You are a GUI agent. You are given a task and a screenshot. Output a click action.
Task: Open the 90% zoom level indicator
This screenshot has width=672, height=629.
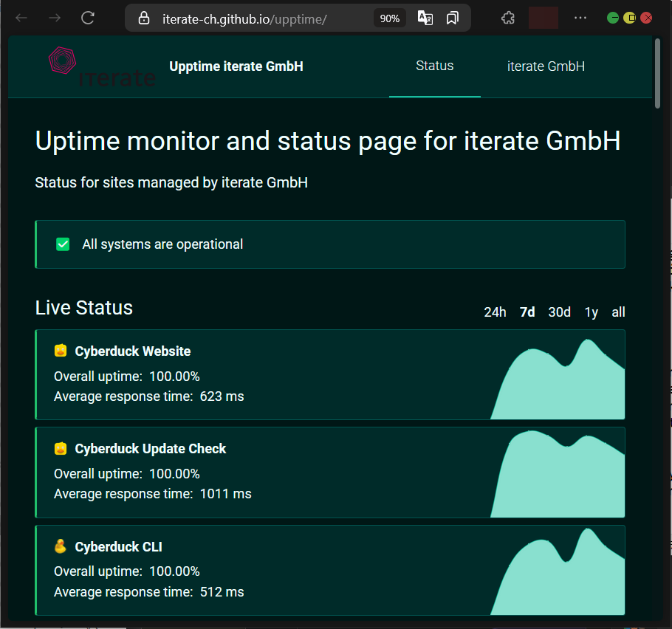point(390,18)
